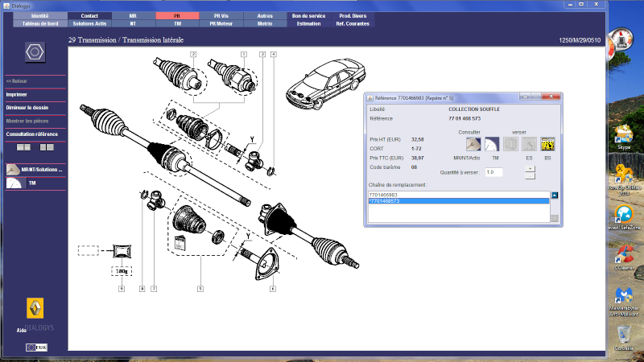
Task: Select part callout number 9 below grease sachet
Action: [x=122, y=289]
